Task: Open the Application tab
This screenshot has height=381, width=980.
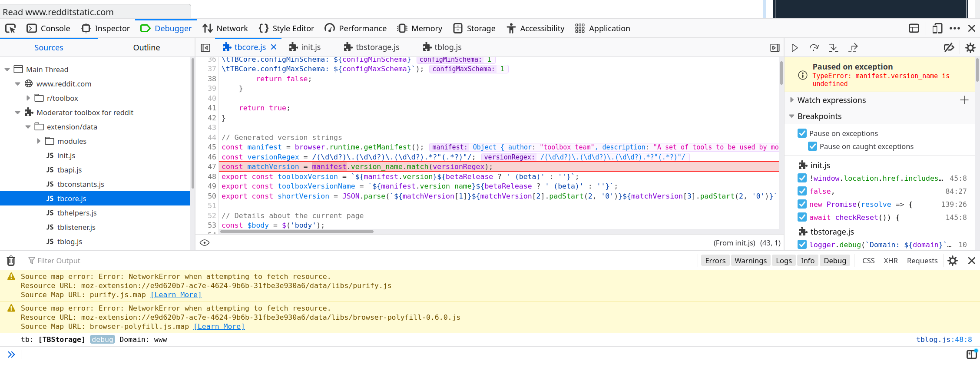Action: (x=603, y=28)
